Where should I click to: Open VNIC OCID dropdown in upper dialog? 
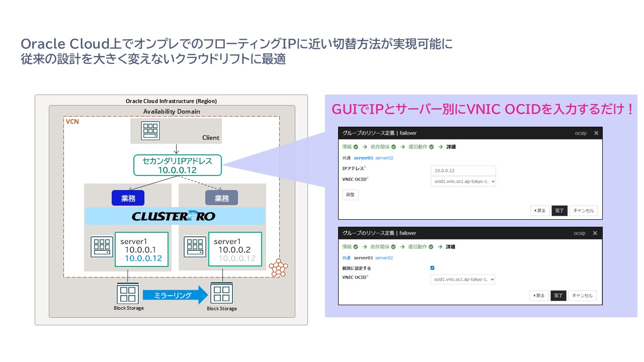coord(463,181)
